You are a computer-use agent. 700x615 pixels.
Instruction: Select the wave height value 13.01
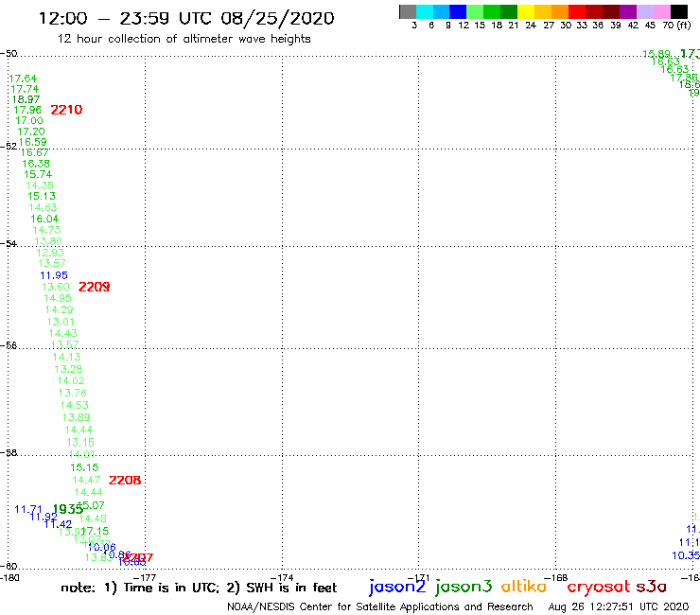coord(61,322)
